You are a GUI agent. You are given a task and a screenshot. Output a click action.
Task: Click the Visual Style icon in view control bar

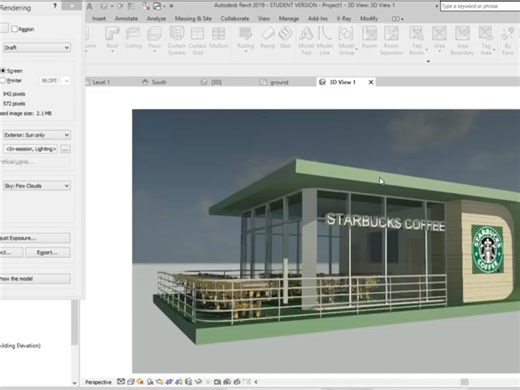pos(131,382)
